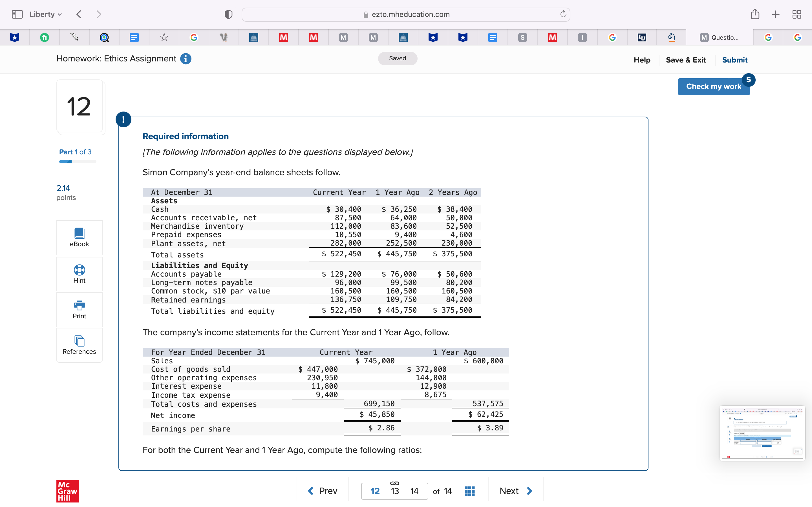Switch to page 13 of the assignment

click(395, 491)
